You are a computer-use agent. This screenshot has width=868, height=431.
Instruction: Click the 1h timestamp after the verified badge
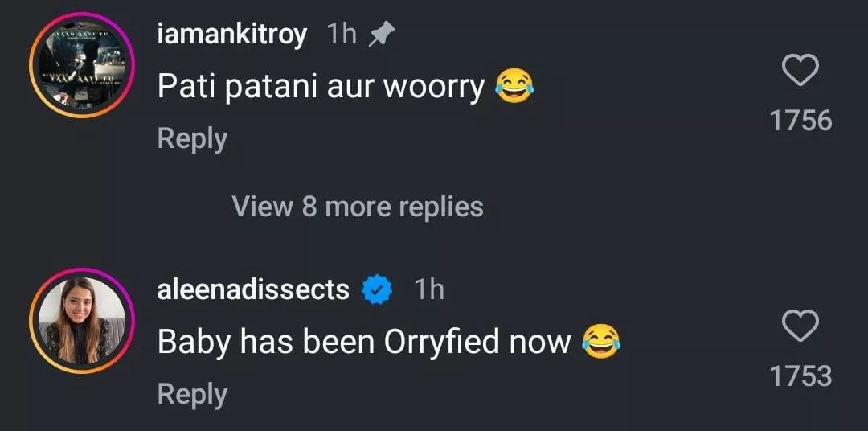[428, 289]
